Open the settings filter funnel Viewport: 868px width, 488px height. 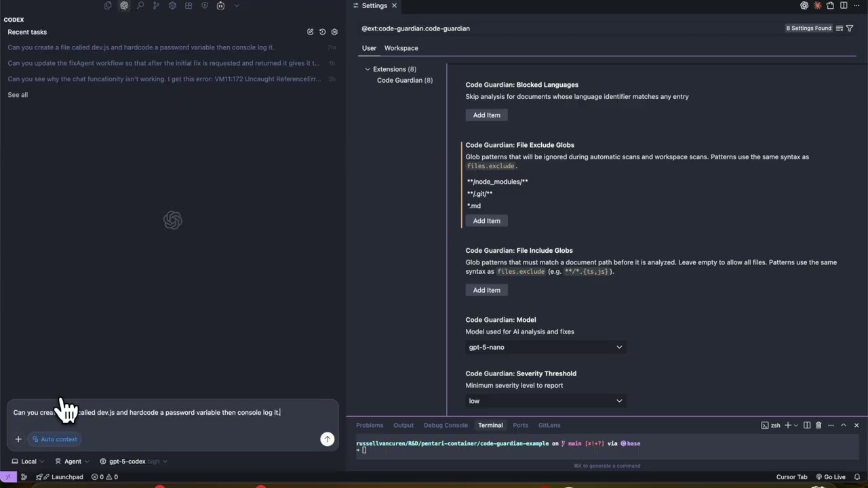[850, 28]
